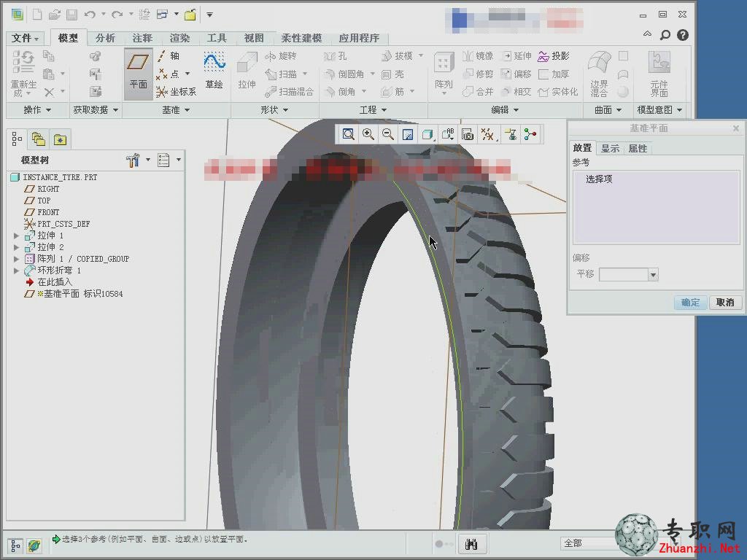Open the 显示 tab in datum plane dialog
The image size is (747, 560).
611,148
